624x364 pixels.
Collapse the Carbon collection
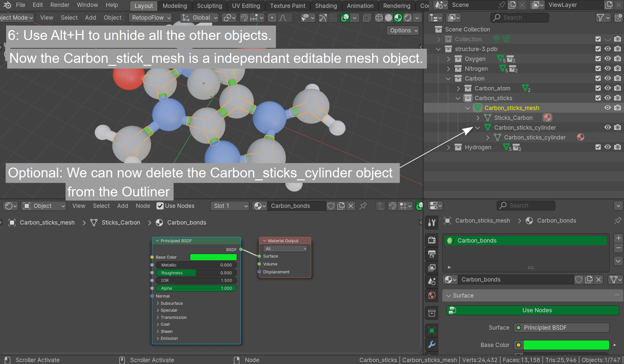[x=448, y=79]
